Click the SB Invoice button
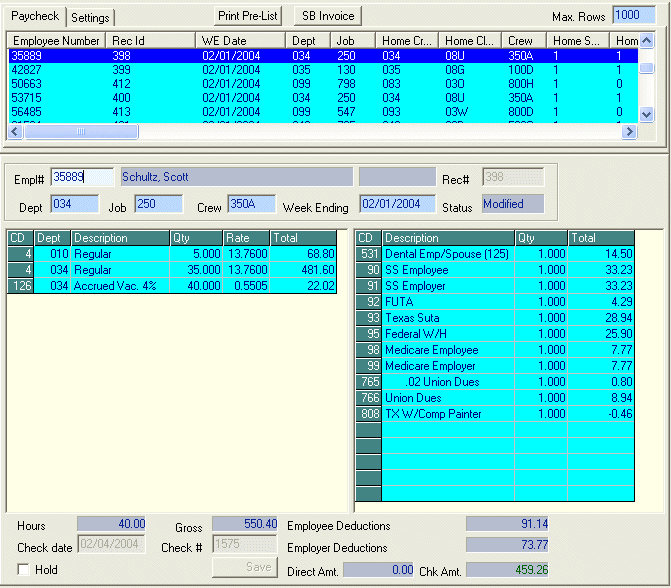The height and width of the screenshot is (588, 671). [x=328, y=16]
